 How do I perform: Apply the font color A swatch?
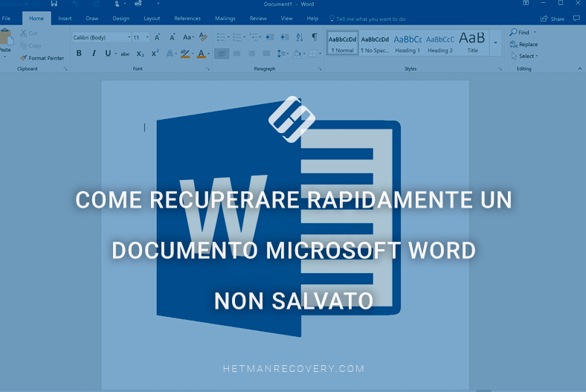[x=201, y=54]
